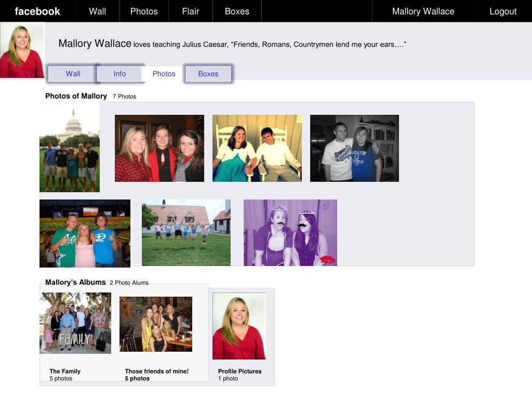Open Boxes in the black navigation bar
The width and height of the screenshot is (532, 399).
[237, 11]
